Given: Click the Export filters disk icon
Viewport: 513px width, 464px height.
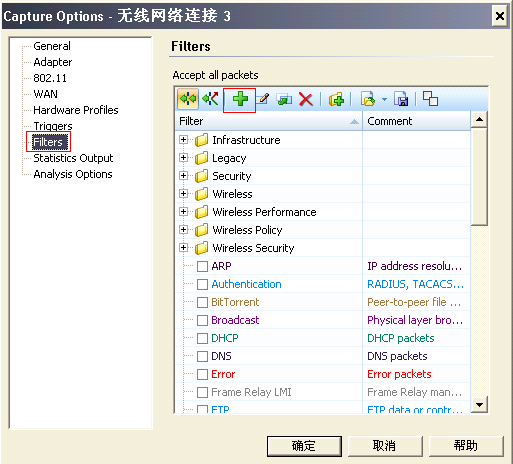Looking at the screenshot, I should pos(401,99).
